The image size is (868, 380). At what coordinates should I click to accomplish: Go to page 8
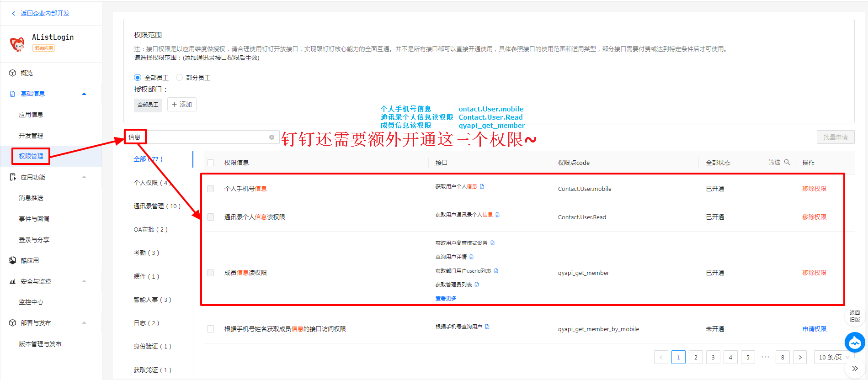coord(783,357)
